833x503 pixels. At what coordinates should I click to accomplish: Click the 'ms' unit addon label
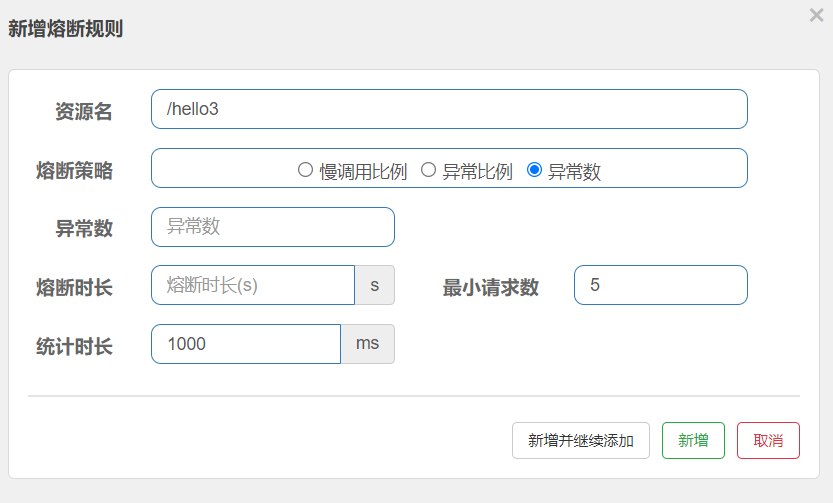tap(368, 344)
